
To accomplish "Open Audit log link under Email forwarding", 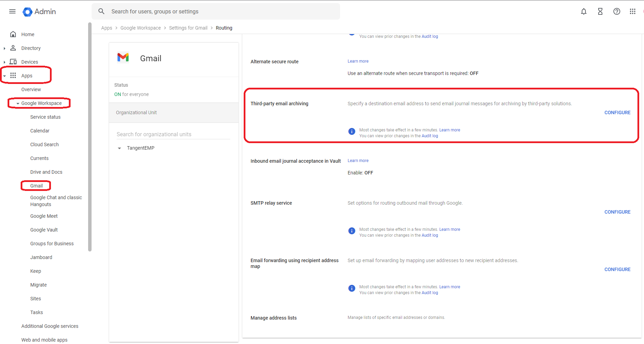I will tap(430, 293).
